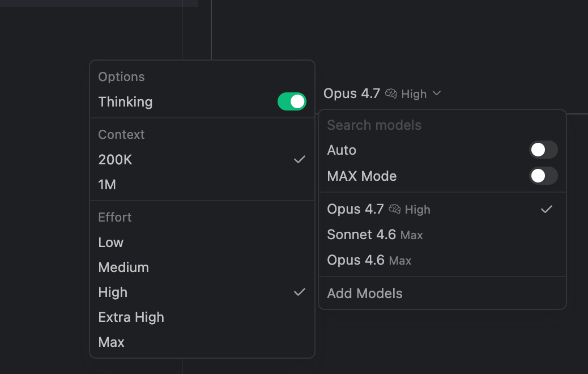Image resolution: width=588 pixels, height=374 pixels.
Task: Click the checkmark next to 200K context
Action: [x=299, y=159]
